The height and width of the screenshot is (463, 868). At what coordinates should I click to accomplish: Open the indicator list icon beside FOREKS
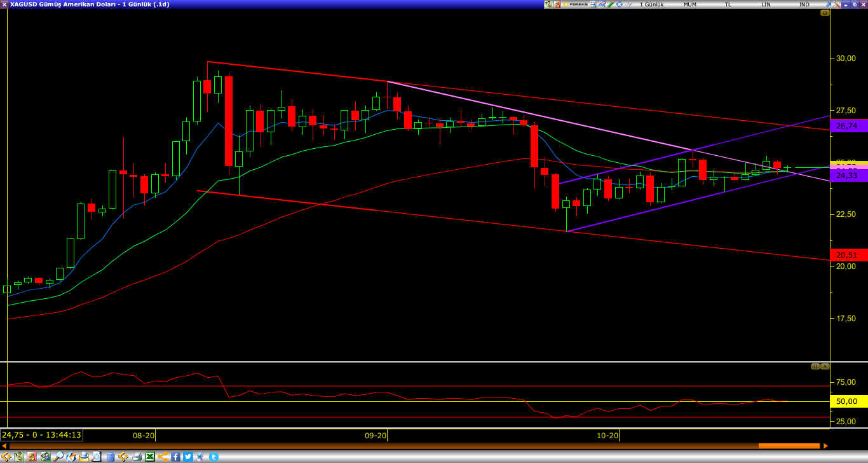[593, 4]
